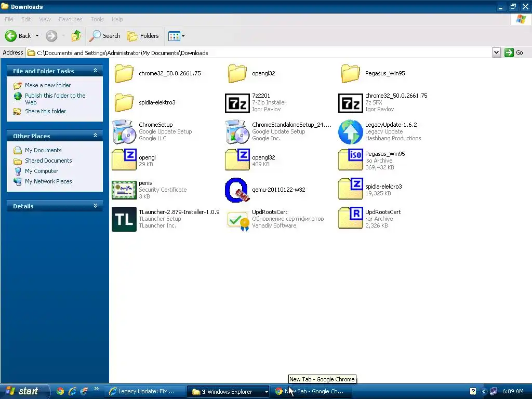Switch to New Tab Google Chrome taskbar button
Image resolution: width=532 pixels, height=399 pixels.
click(312, 392)
